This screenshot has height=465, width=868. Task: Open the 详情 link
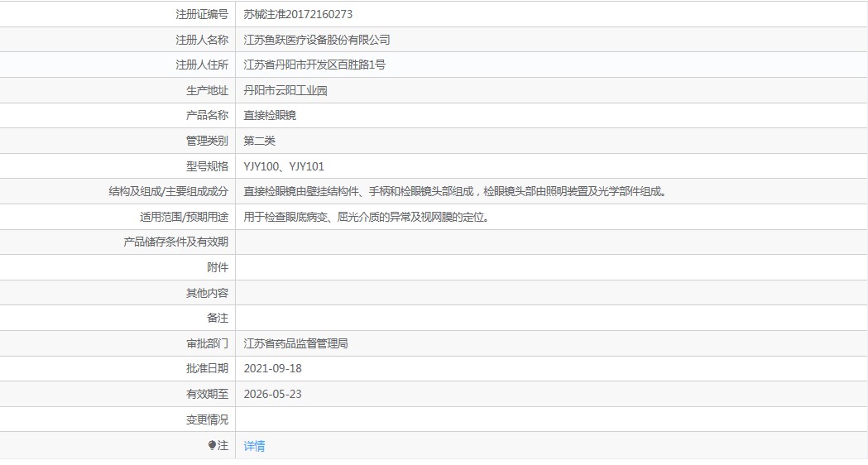[x=254, y=446]
